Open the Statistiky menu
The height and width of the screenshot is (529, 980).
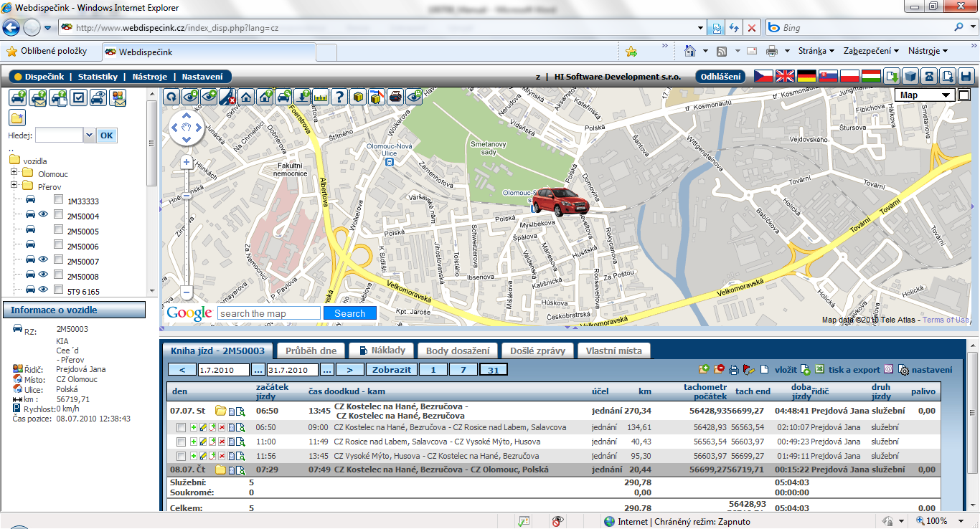coord(98,77)
